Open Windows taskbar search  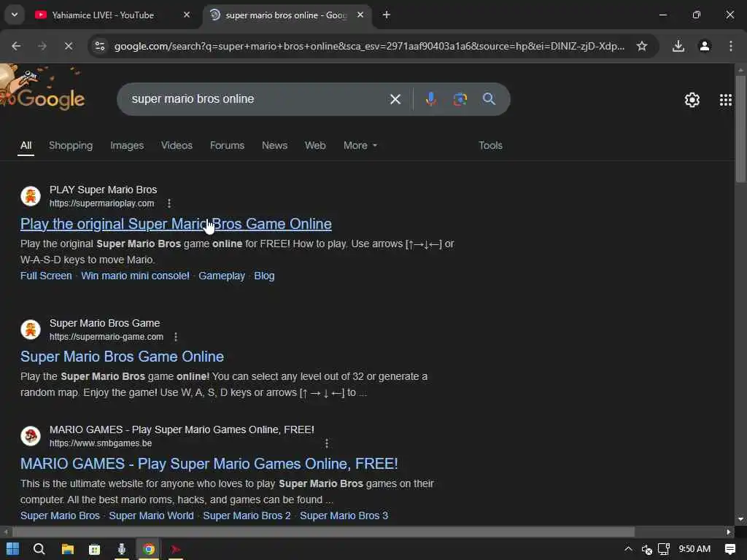[x=39, y=549]
